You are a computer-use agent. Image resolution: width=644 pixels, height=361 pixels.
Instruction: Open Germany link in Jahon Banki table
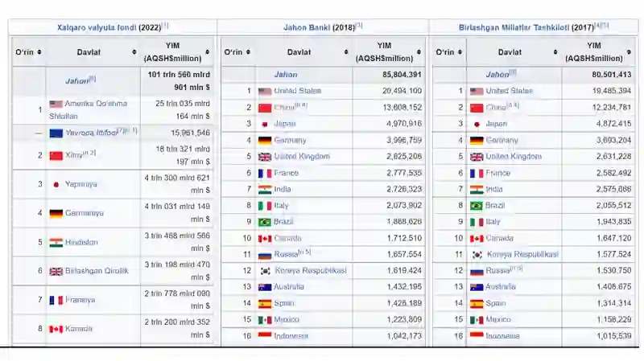pos(290,140)
